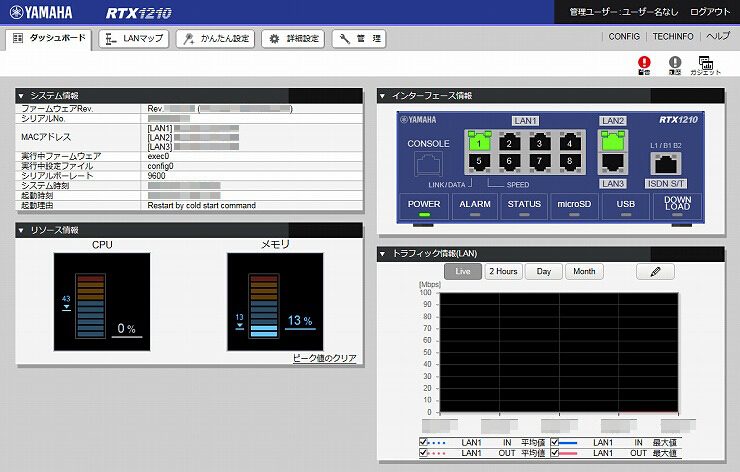The width and height of the screenshot is (740, 472).
Task: Click the USB indicator
Action: [626, 207]
